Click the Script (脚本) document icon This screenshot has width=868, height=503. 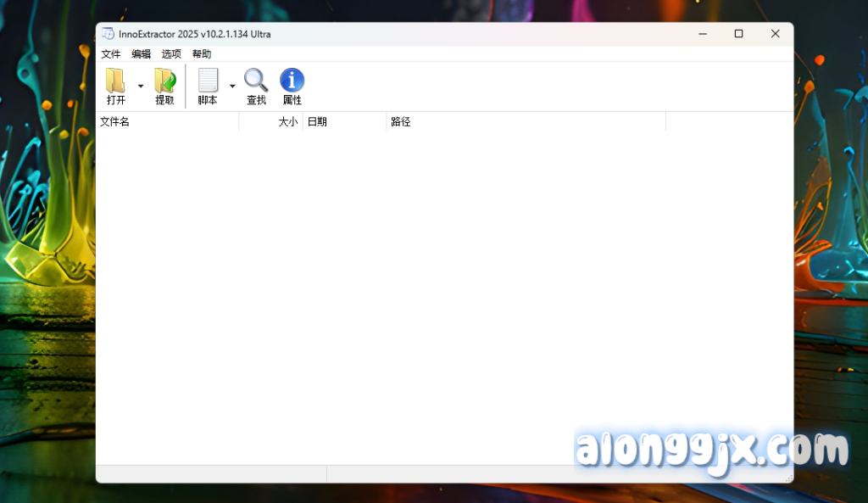(208, 81)
